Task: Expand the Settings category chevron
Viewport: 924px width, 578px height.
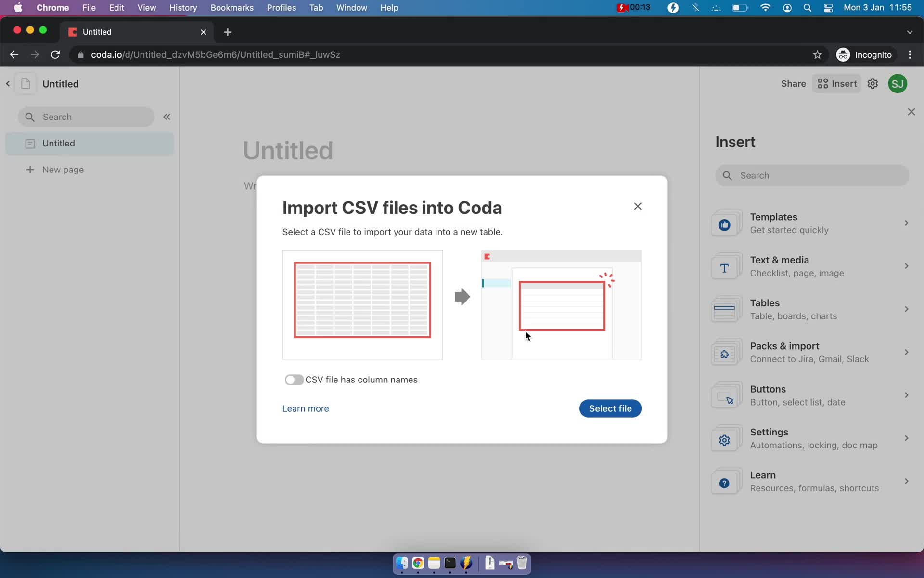Action: pos(906,438)
